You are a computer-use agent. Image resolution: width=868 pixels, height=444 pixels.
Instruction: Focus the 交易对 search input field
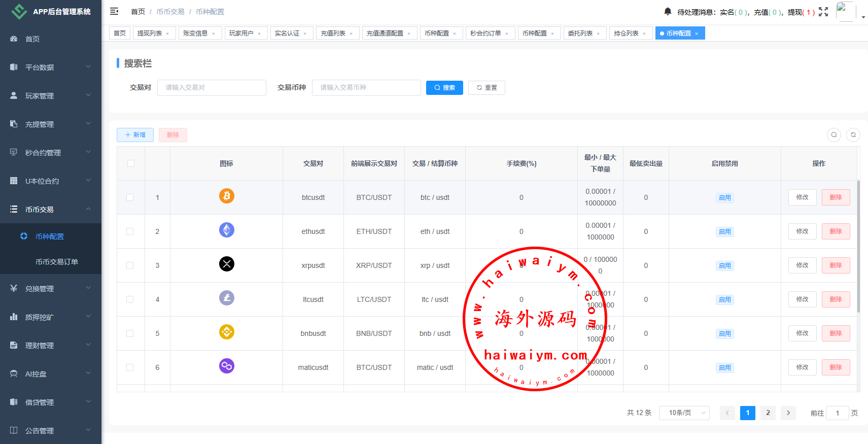point(212,88)
